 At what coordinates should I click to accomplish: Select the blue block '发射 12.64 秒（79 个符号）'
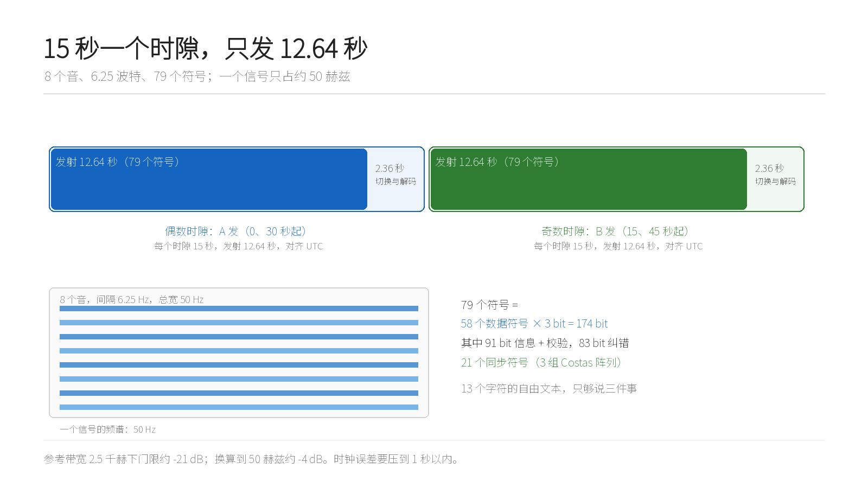(209, 179)
